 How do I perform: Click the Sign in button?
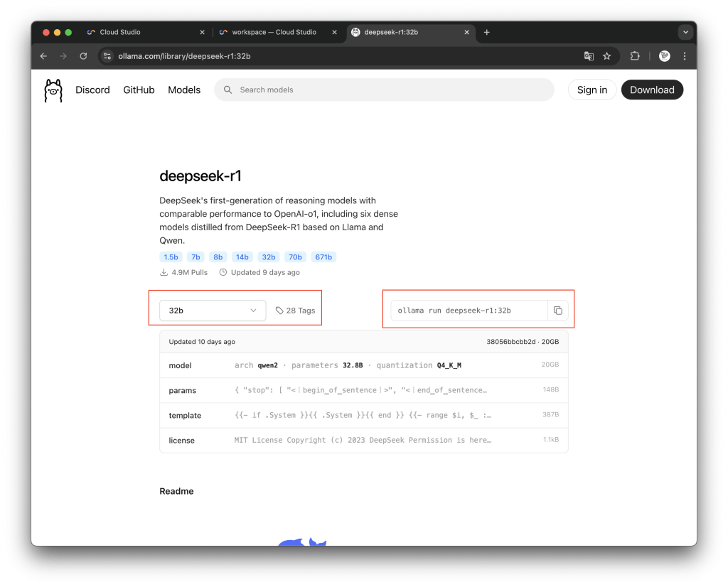pyautogui.click(x=592, y=90)
